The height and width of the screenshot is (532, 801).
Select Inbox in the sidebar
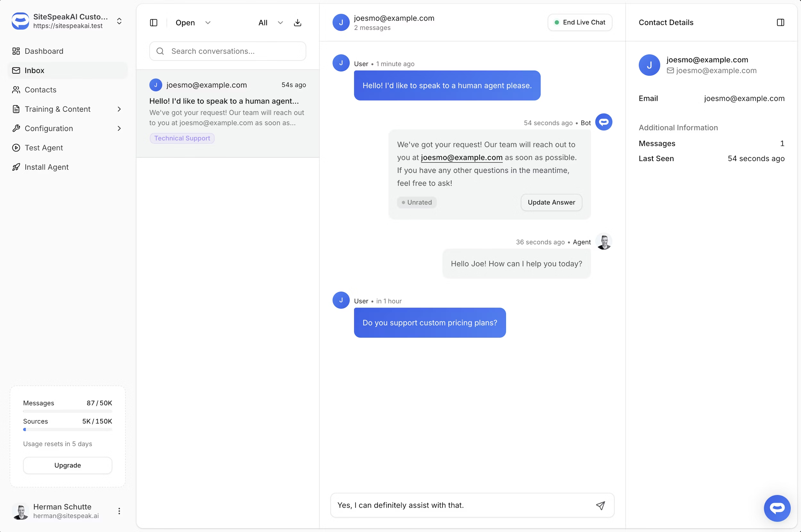[x=34, y=70]
